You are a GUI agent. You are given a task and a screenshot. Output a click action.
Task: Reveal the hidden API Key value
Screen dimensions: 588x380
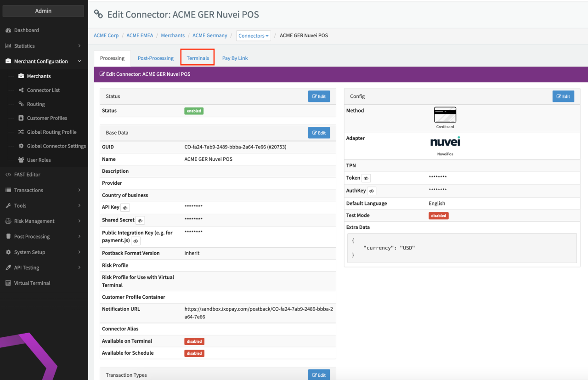(125, 208)
